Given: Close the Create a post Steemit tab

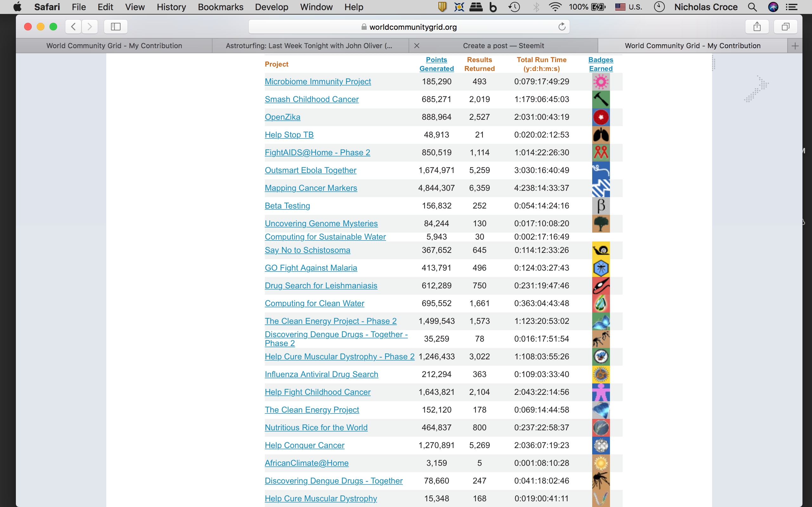Looking at the screenshot, I should (x=417, y=46).
